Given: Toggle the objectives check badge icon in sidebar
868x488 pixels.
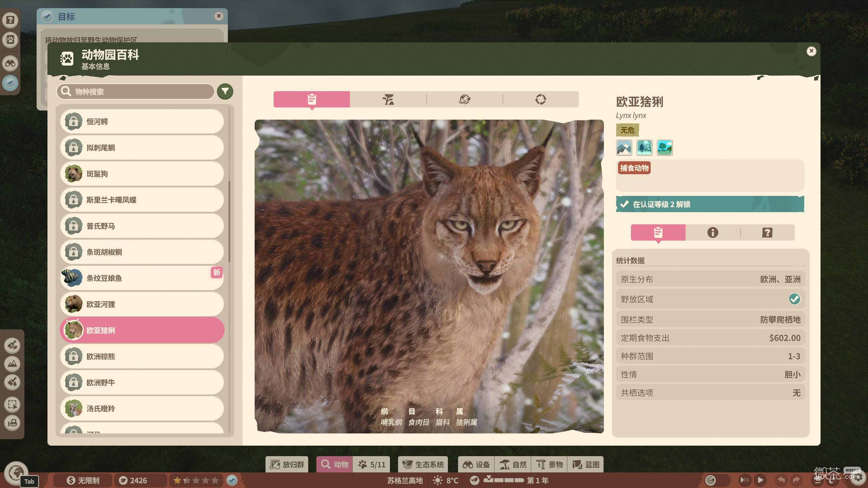Looking at the screenshot, I should pos(10,83).
